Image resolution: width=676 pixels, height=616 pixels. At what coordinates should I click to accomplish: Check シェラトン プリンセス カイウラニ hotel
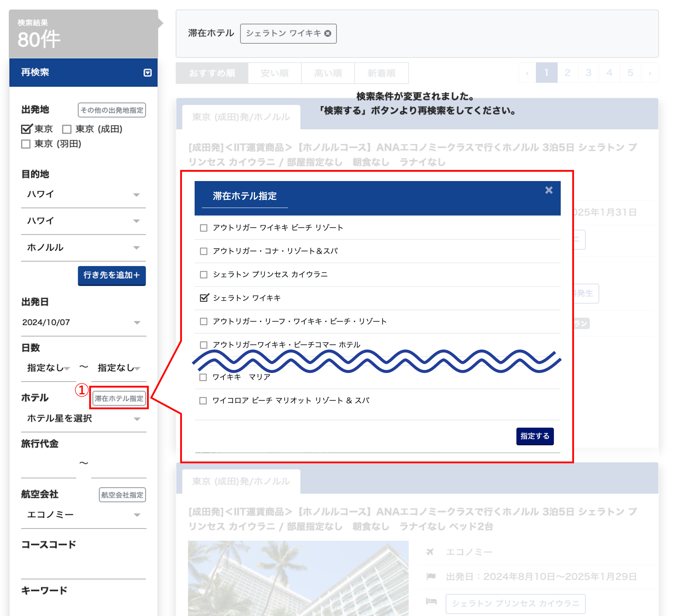[203, 275]
